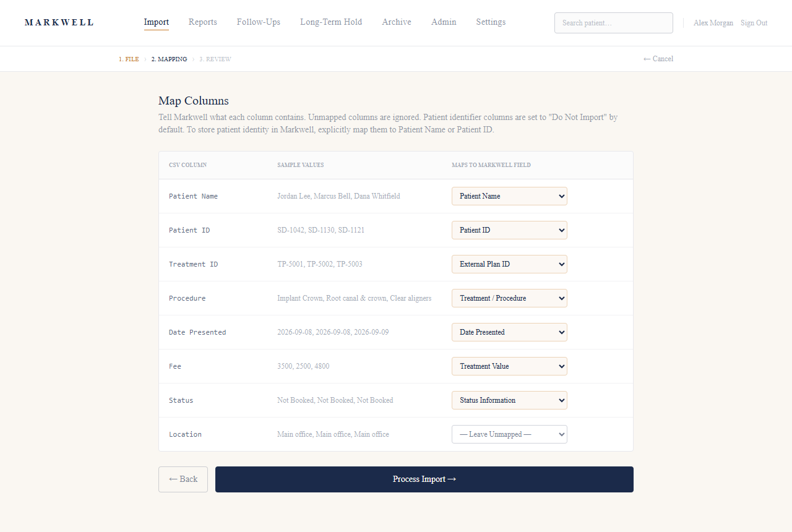Expand the Status Information dropdown
792x532 pixels.
[509, 400]
